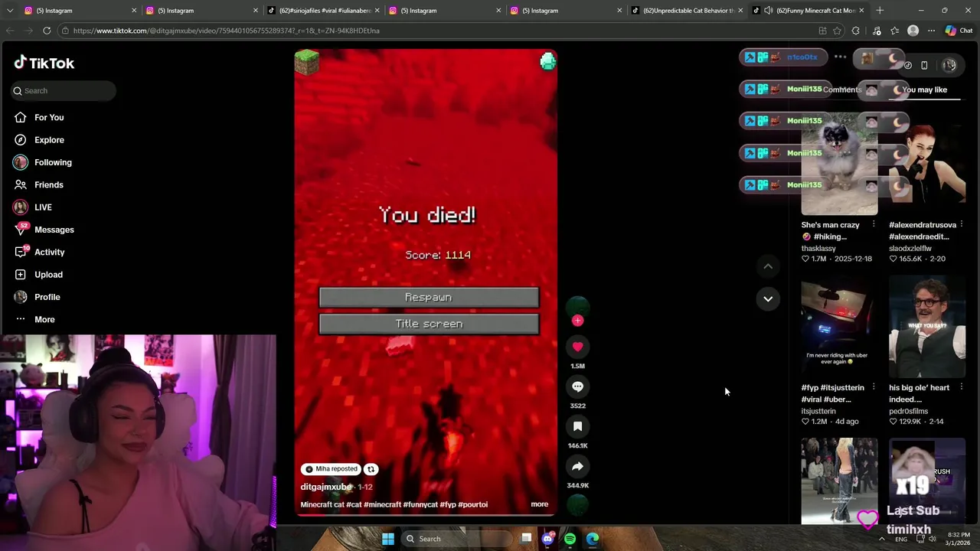This screenshot has height=551, width=980.
Task: Open Microsoft Edge from the taskbar
Action: click(593, 539)
